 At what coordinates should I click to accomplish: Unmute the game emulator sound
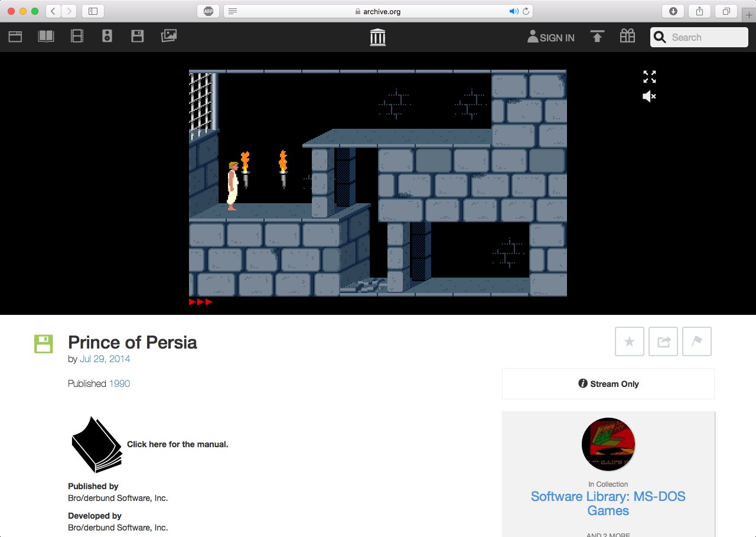coord(649,96)
